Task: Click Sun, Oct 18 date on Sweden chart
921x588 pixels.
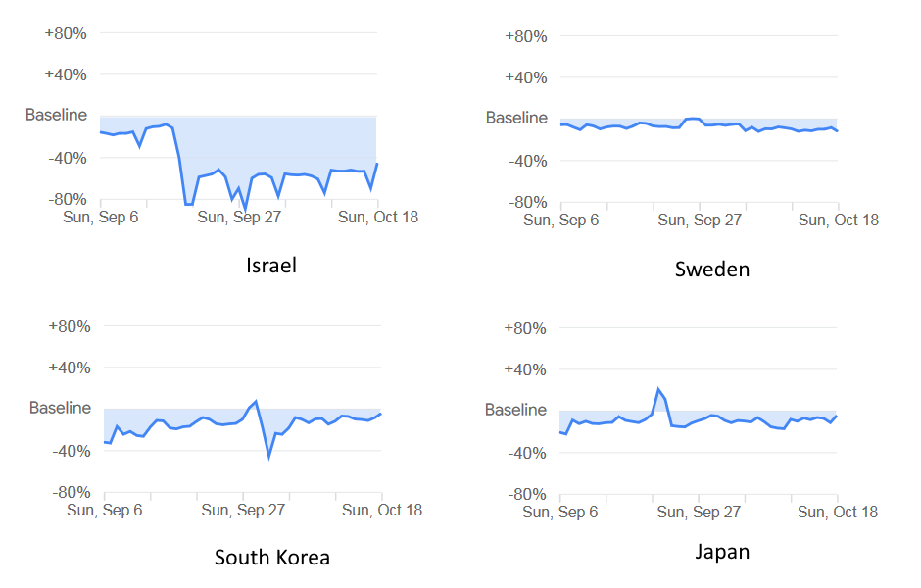Action: coord(839,220)
